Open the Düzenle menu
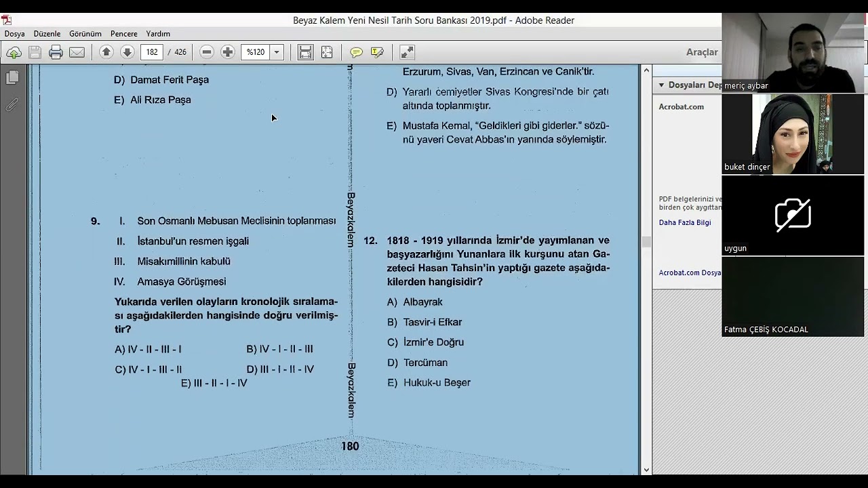The width and height of the screenshot is (868, 488). coord(47,34)
